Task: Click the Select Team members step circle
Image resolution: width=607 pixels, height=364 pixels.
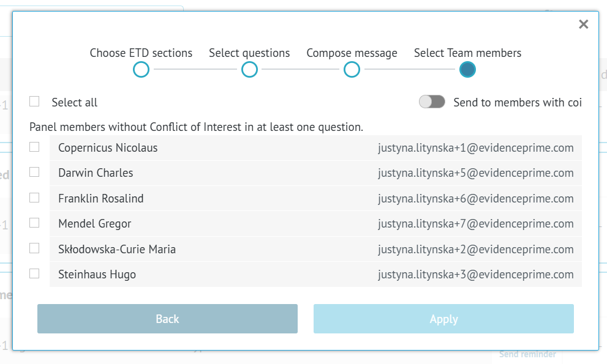Action: click(x=467, y=70)
